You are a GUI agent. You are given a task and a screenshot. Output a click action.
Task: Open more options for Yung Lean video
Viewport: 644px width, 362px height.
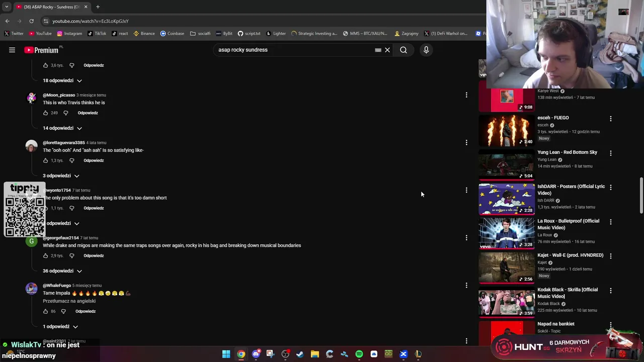tap(611, 153)
